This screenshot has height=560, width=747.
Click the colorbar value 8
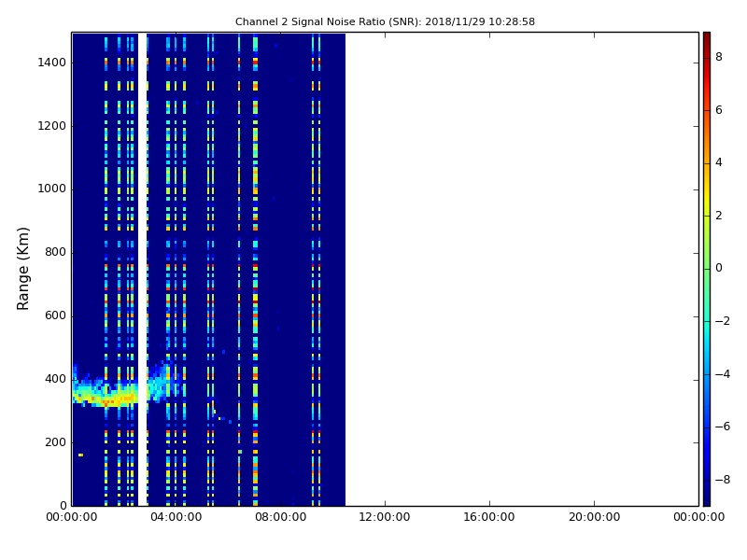click(x=719, y=57)
